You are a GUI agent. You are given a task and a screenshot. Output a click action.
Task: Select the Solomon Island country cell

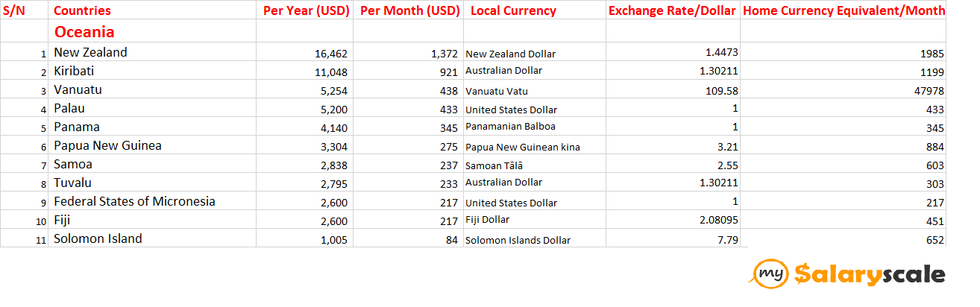coord(98,238)
